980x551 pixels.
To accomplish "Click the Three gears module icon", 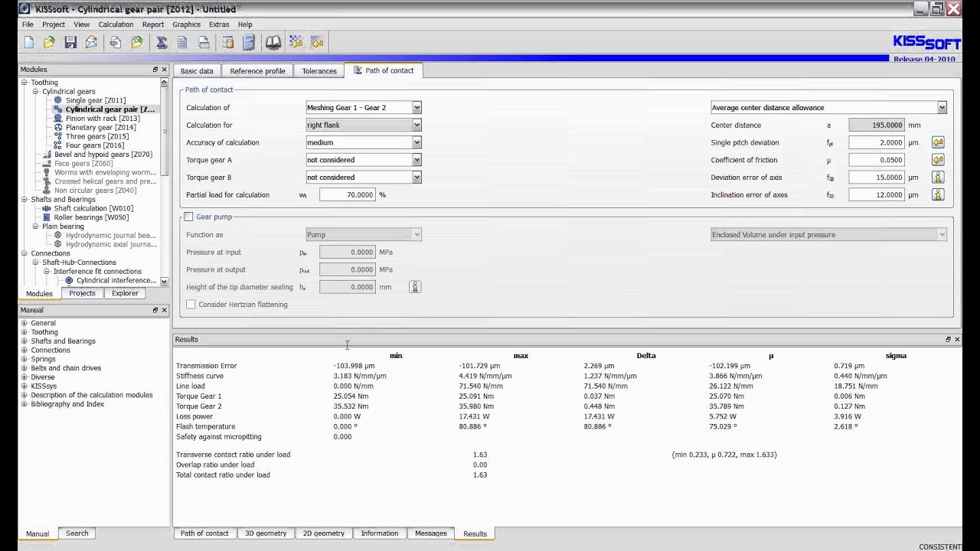I will 57,136.
